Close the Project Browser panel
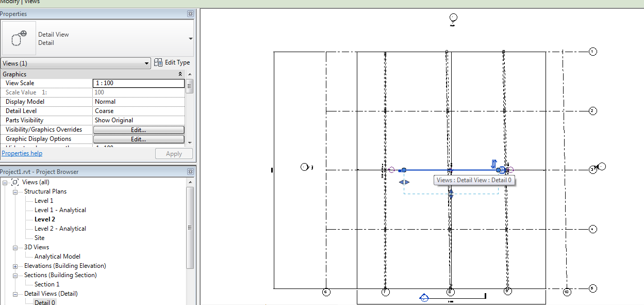This screenshot has height=305, width=644. click(190, 172)
